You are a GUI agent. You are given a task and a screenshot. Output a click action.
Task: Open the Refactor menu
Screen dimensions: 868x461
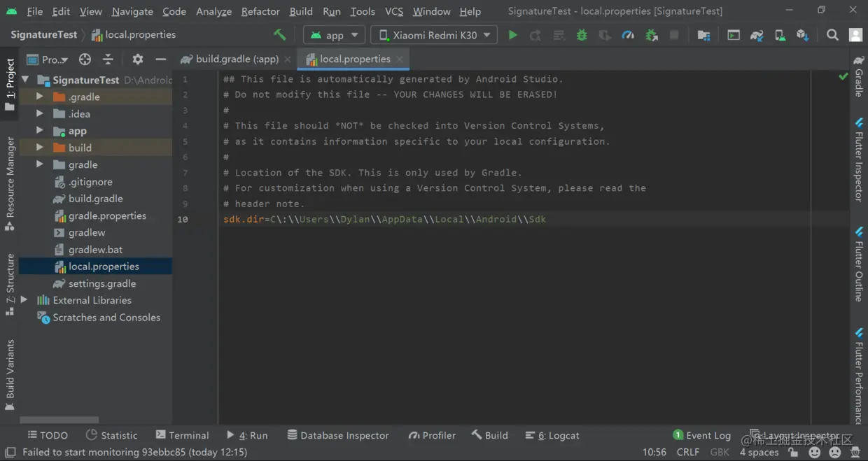point(260,11)
